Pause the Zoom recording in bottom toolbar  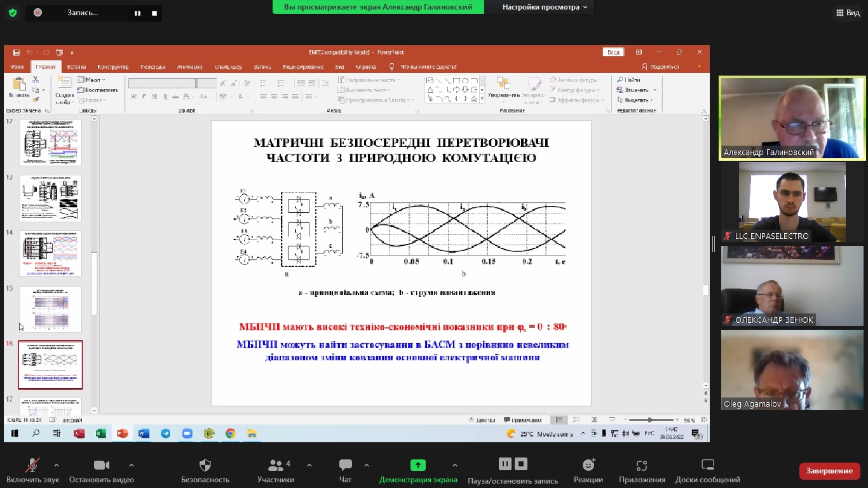tap(505, 464)
